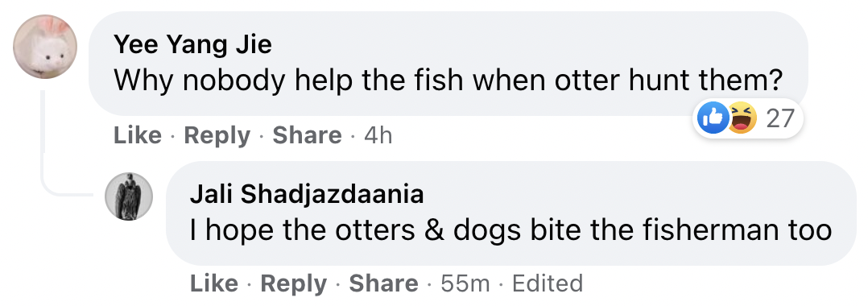Reply to Jali Shadjazdaania's comment
868x306 pixels.
pos(293,284)
